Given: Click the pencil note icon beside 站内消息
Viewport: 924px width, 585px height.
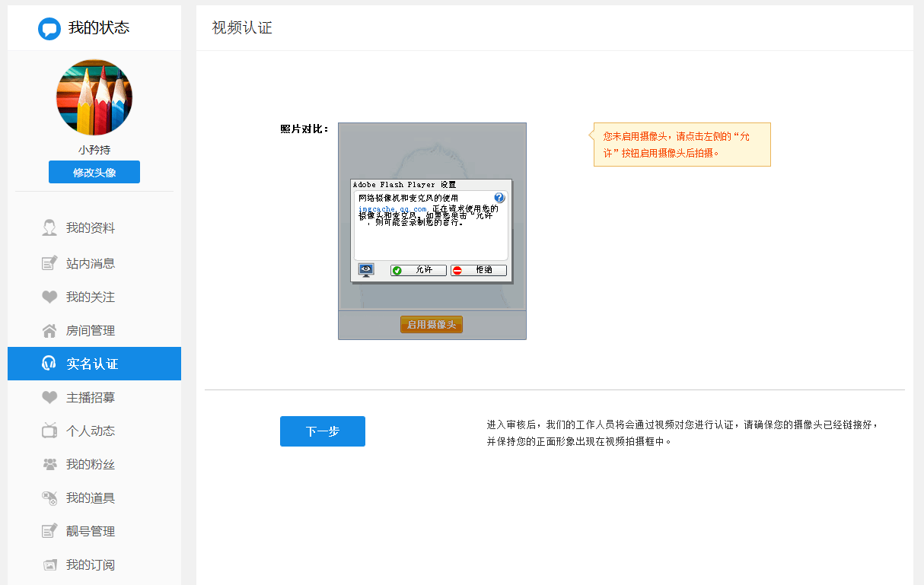Looking at the screenshot, I should coord(49,263).
